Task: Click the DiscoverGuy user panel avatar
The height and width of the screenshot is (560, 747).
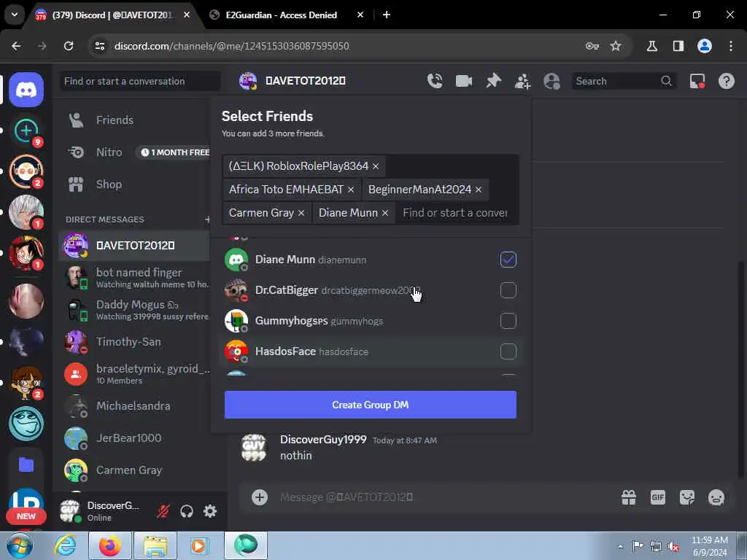Action: tap(70, 511)
